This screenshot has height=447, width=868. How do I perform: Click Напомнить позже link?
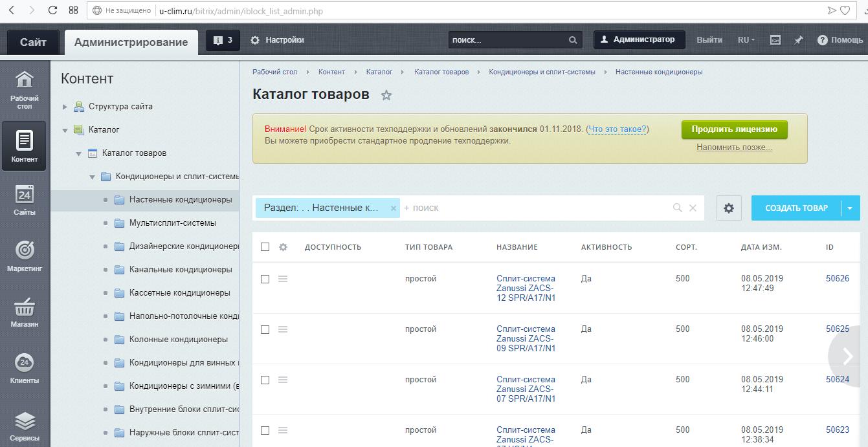tap(735, 147)
